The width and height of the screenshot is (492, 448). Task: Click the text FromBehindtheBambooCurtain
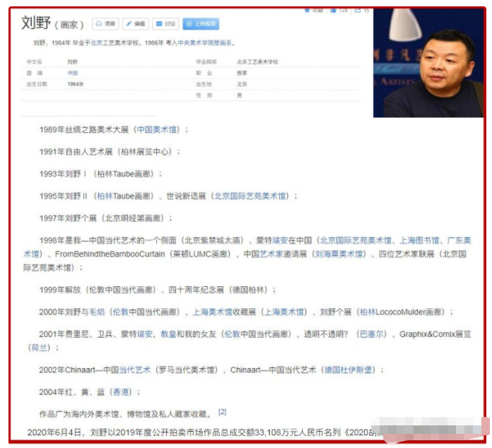point(110,254)
